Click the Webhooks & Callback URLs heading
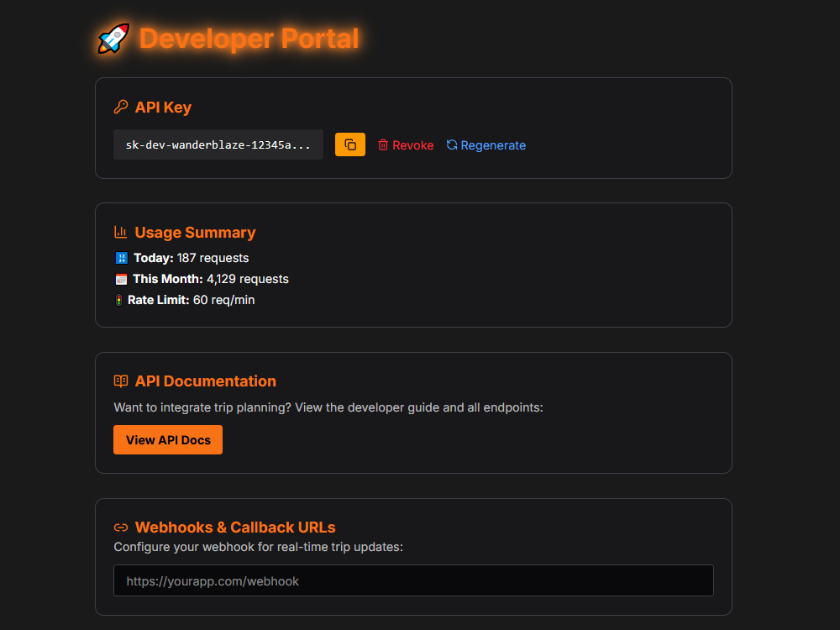This screenshot has width=840, height=630. (235, 528)
